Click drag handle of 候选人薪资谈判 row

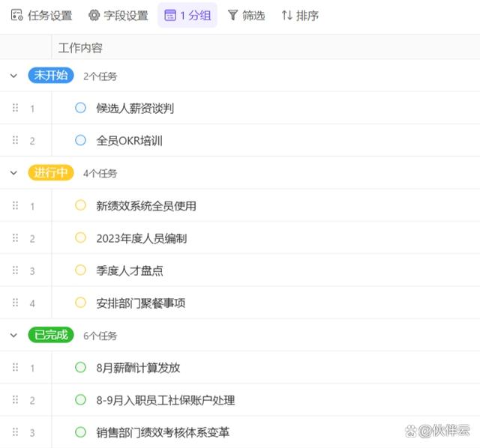pos(15,108)
